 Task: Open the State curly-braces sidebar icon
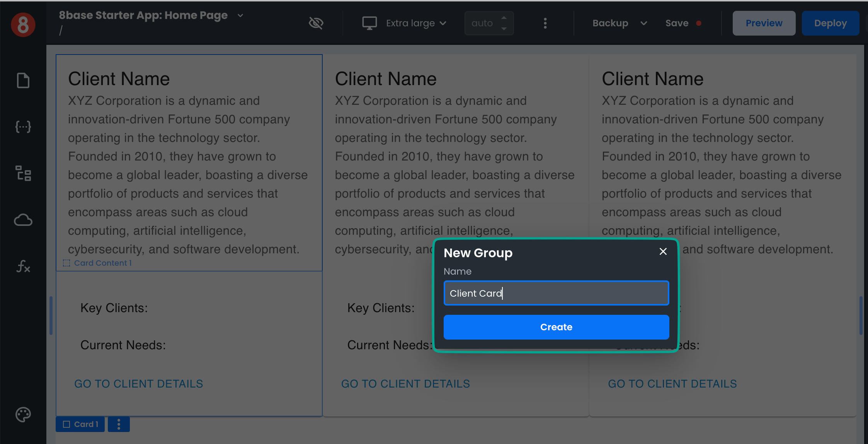23,127
